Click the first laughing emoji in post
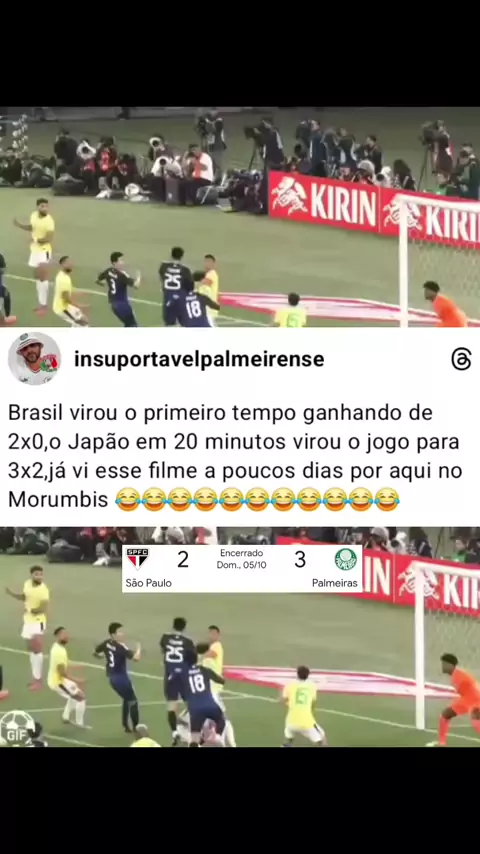480x854 pixels. [127, 499]
